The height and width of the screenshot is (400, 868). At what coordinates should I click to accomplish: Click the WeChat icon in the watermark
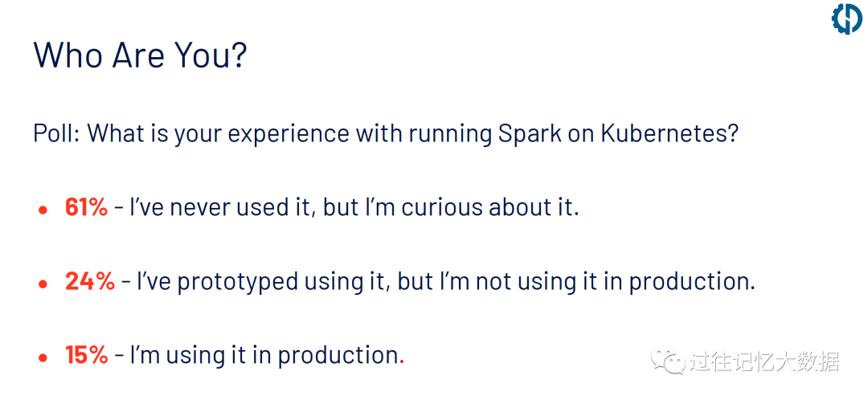[668, 361]
